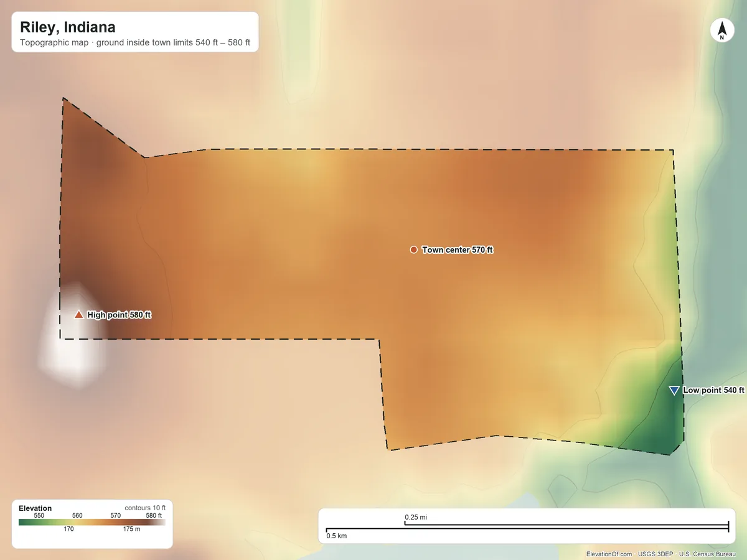This screenshot has height=560, width=747.
Task: Click the scale bar line
Action: point(527,528)
